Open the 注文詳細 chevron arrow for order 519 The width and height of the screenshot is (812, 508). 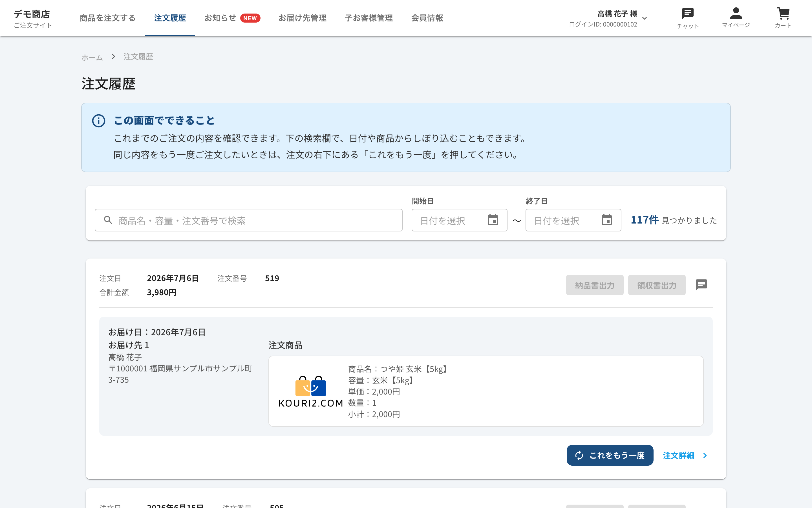click(705, 455)
